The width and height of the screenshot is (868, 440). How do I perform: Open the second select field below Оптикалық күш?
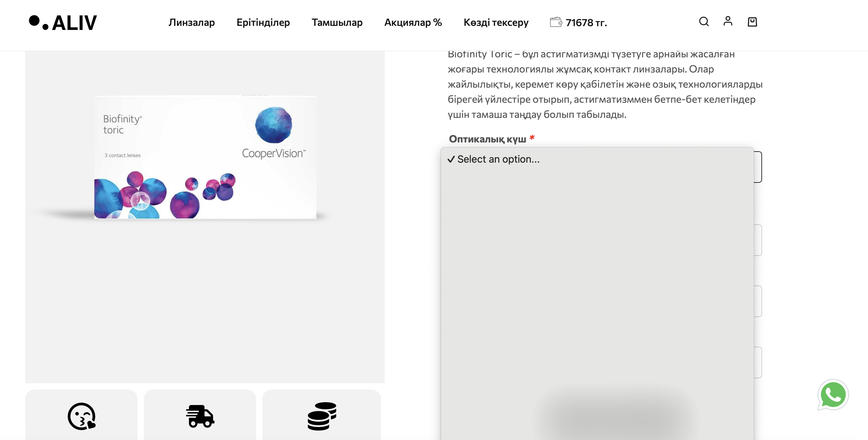pos(758,240)
